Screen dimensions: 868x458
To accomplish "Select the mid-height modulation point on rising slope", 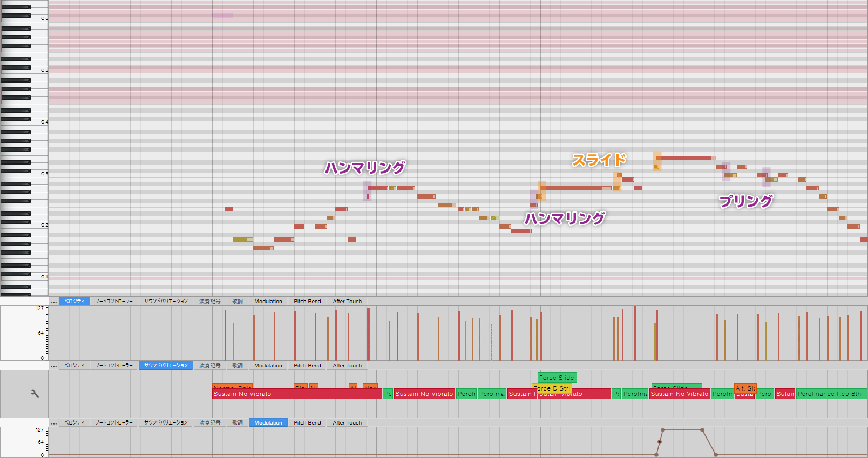I will [x=659, y=442].
